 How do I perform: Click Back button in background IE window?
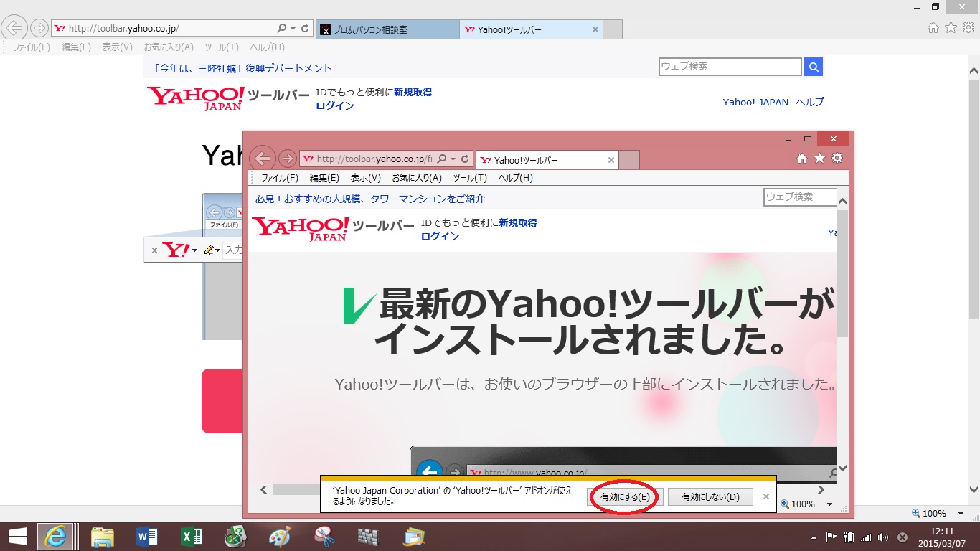(15, 29)
